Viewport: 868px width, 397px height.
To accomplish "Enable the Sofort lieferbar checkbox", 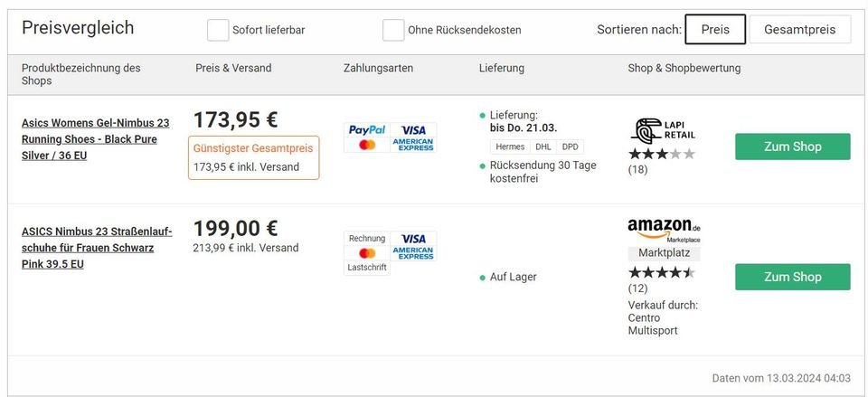I will 218,30.
